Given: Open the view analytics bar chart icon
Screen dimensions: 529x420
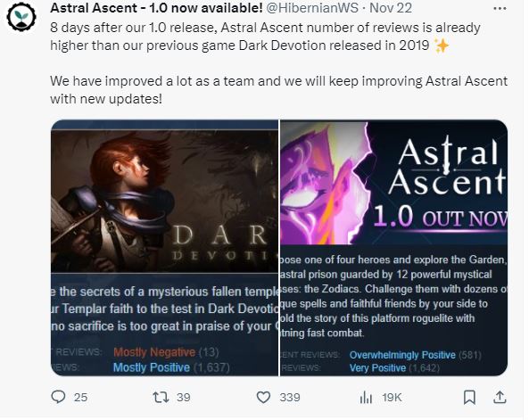Looking at the screenshot, I should [366, 398].
